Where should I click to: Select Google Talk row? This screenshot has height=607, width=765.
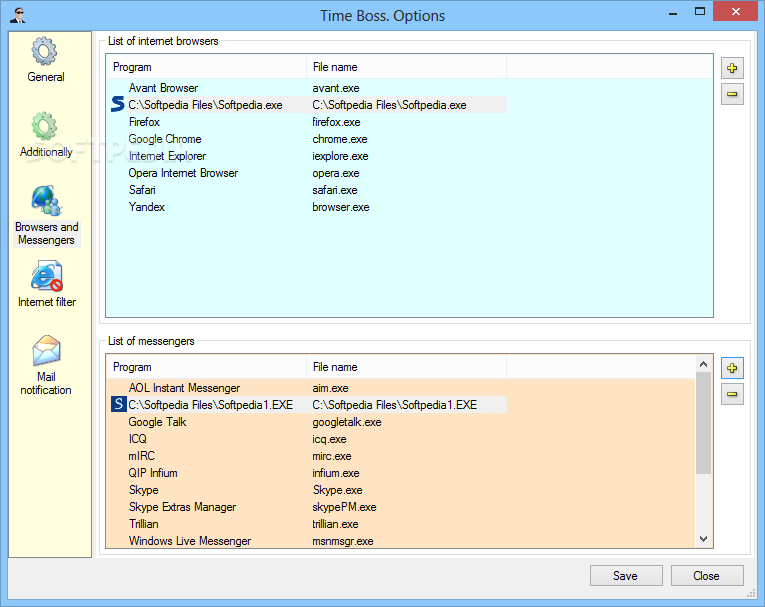coord(307,422)
